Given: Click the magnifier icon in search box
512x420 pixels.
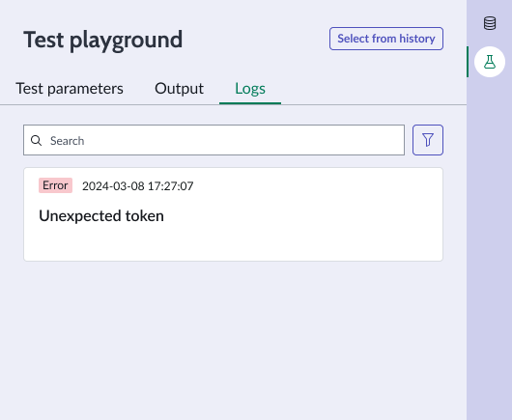Looking at the screenshot, I should coord(36,141).
